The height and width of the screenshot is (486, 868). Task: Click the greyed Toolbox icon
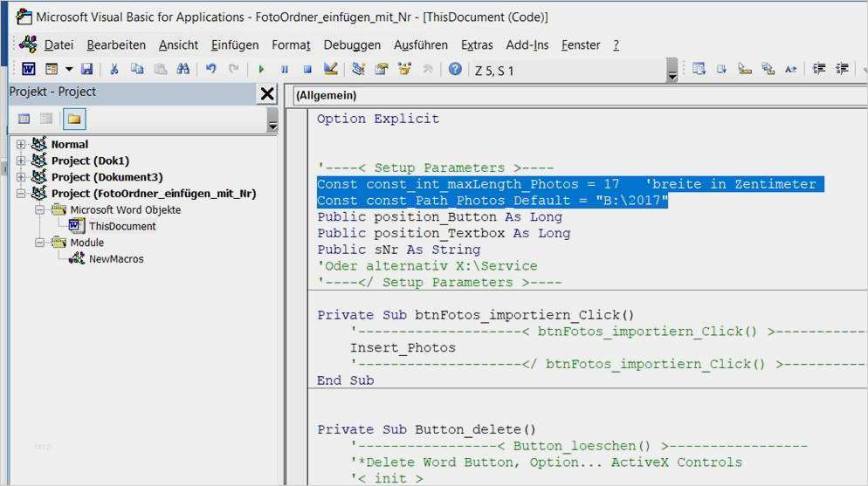(x=428, y=69)
